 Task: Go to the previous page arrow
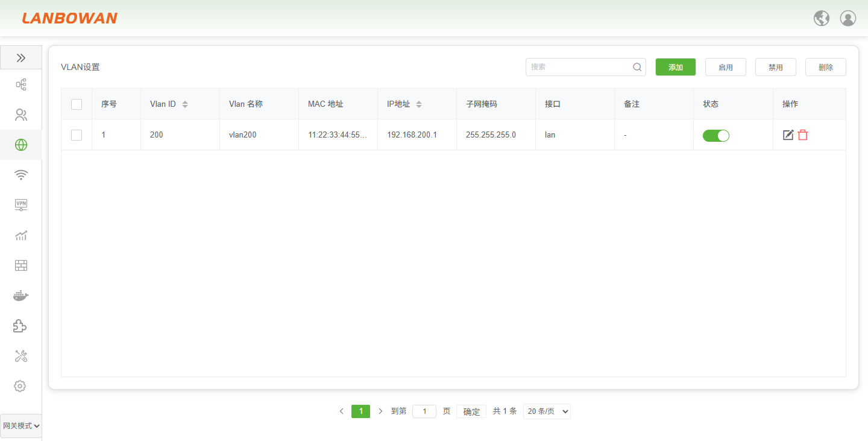pos(341,411)
